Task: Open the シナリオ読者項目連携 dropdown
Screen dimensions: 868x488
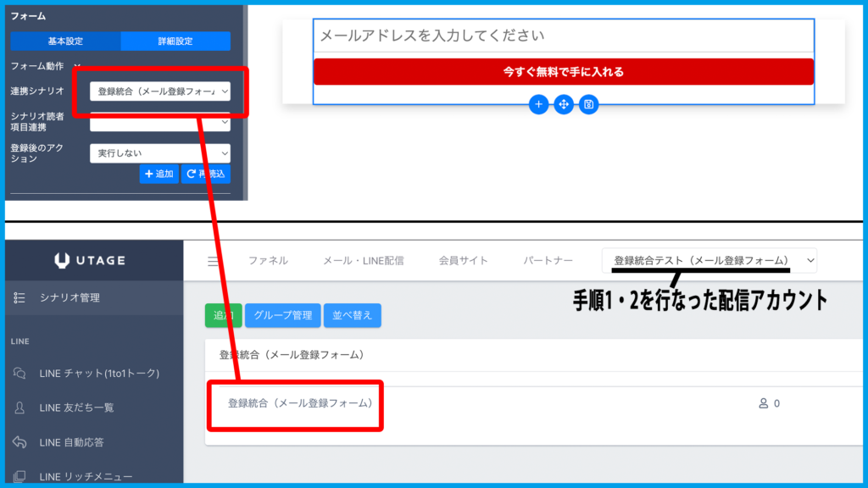Action: pyautogui.click(x=159, y=123)
